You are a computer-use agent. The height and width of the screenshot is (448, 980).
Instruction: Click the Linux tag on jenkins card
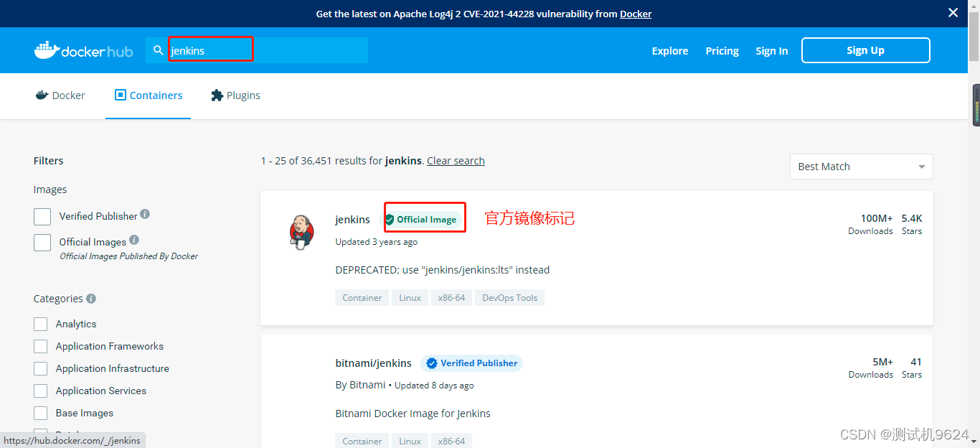coord(410,298)
